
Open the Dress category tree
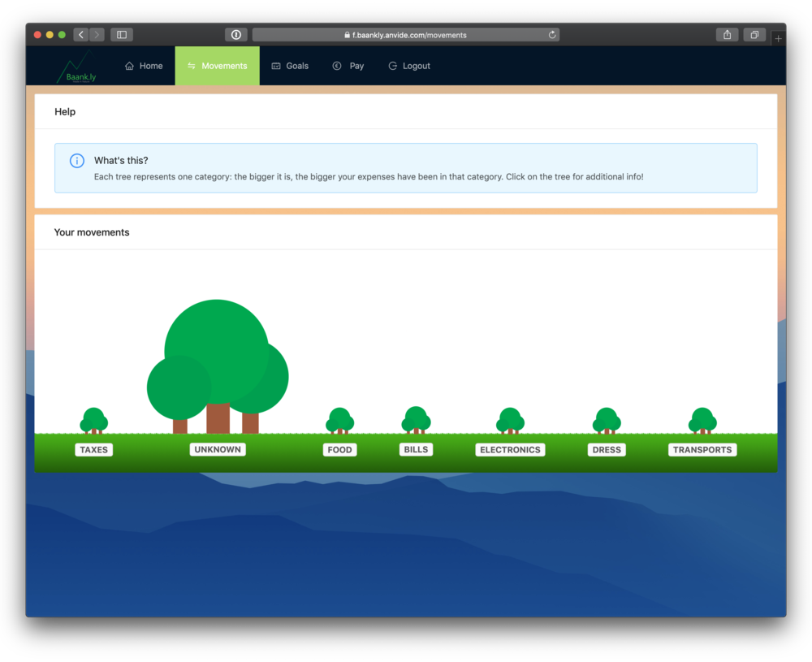[x=607, y=421]
